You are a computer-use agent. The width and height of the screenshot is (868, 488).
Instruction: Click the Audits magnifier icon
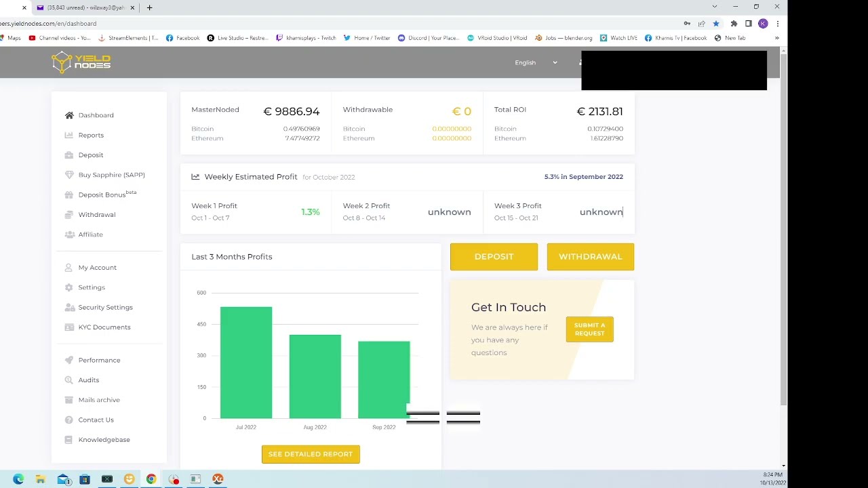click(69, 380)
